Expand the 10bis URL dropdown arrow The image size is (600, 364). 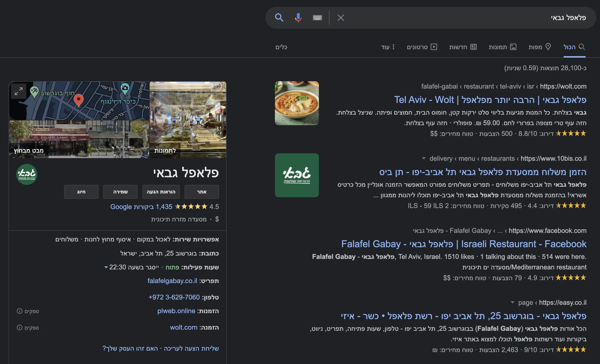click(x=424, y=158)
